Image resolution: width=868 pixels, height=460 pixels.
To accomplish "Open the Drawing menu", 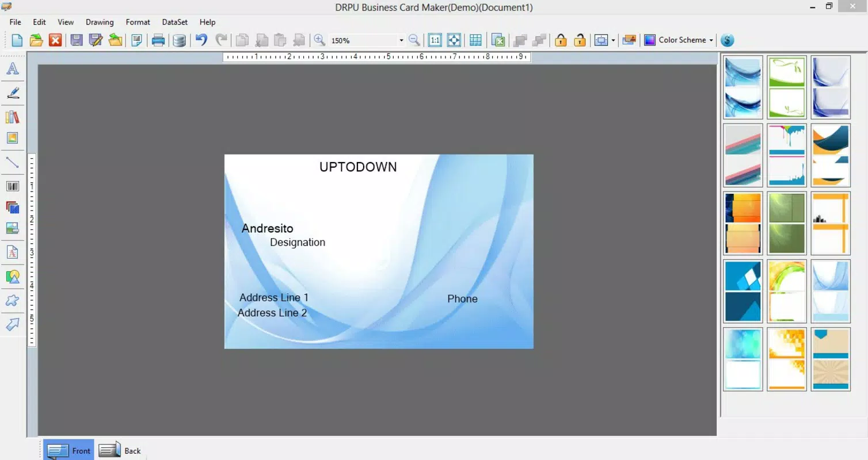I will point(100,22).
